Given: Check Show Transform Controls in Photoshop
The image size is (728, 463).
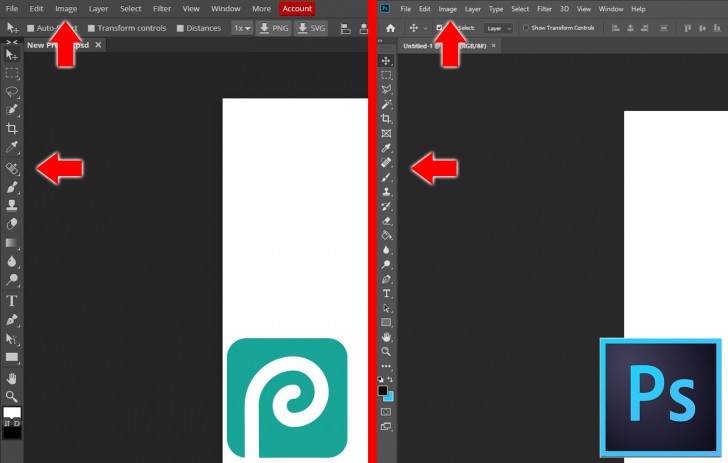Looking at the screenshot, I should click(526, 28).
